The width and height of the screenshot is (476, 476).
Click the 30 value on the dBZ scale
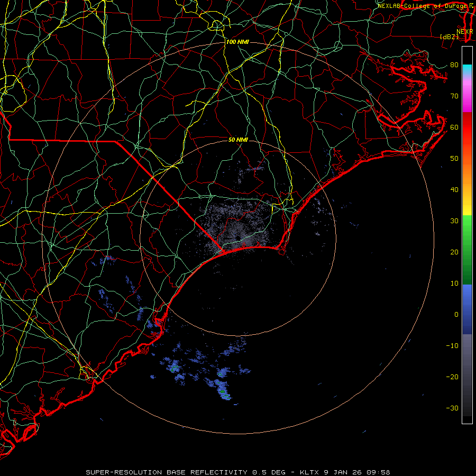(454, 221)
